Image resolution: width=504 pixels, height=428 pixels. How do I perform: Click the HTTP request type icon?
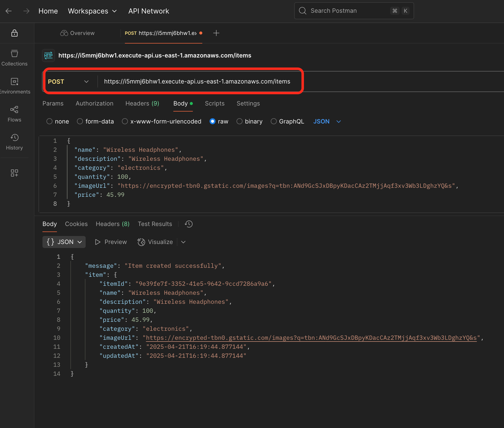[x=48, y=55]
